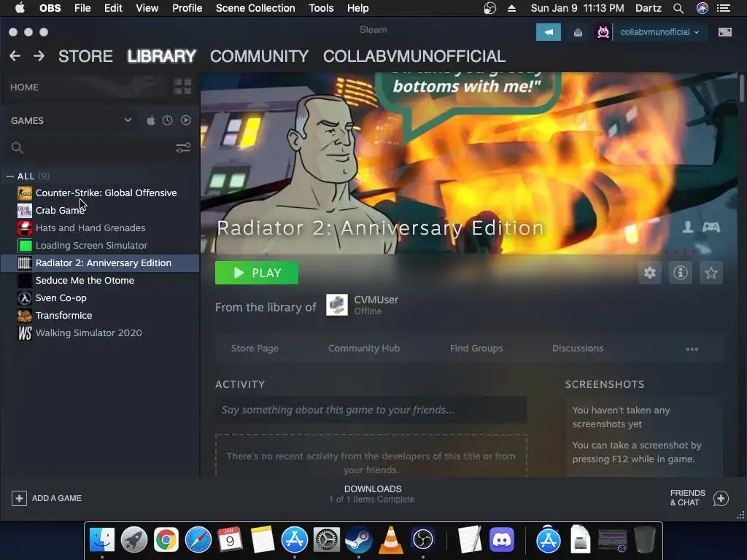747x560 pixels.
Task: Open the Tools menu
Action: point(321,8)
